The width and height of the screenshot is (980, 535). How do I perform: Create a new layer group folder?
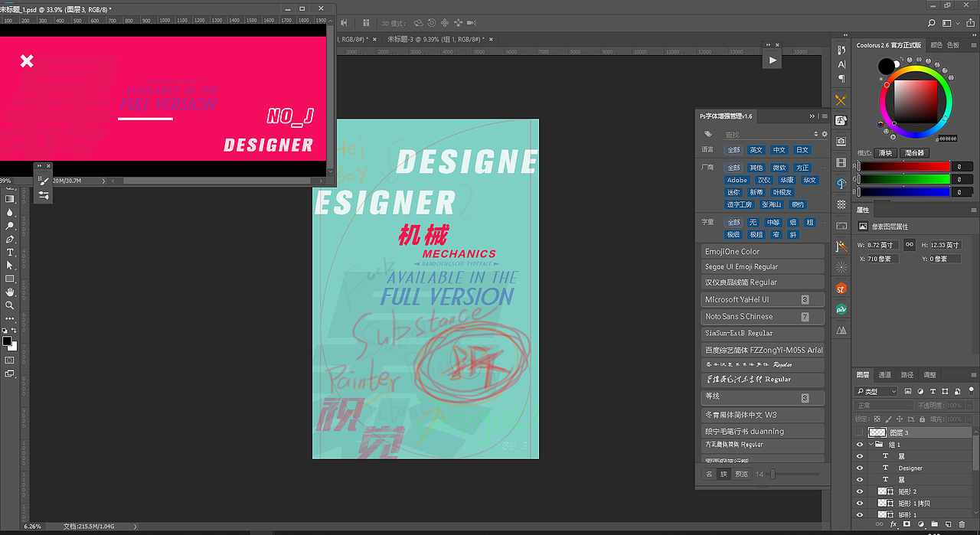tap(935, 525)
